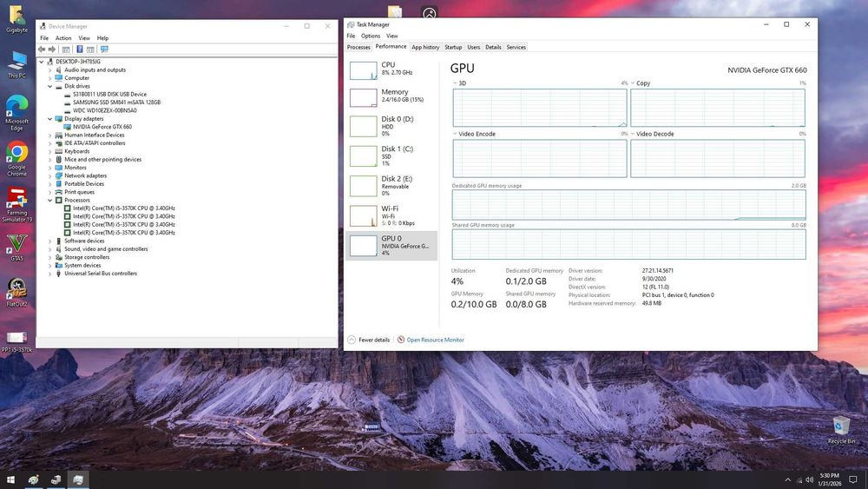Select SAMSUNG SSD SM841 mSATA 128GB device
This screenshot has height=489, width=868.
[117, 102]
